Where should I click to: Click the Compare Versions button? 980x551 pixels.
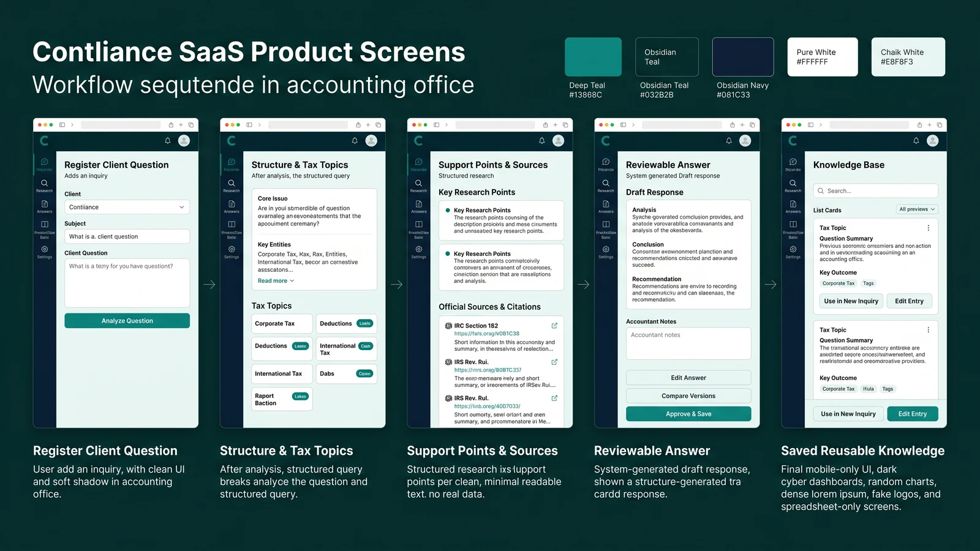coord(688,396)
